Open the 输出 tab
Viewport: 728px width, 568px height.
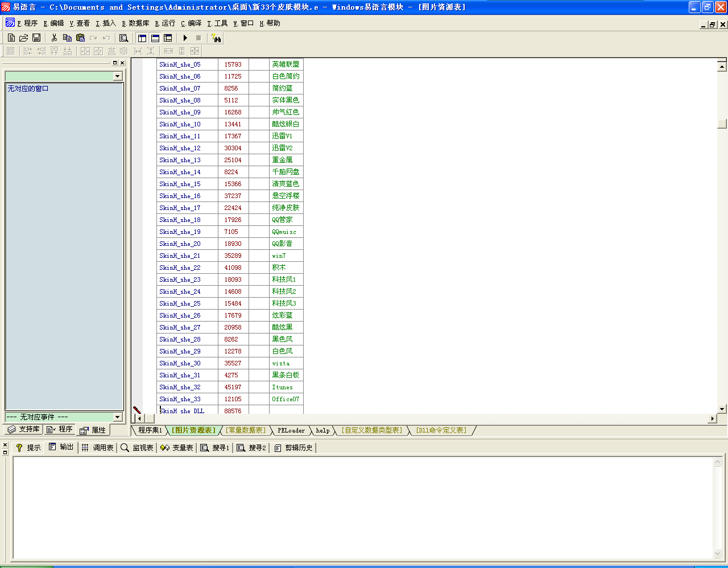pos(61,447)
